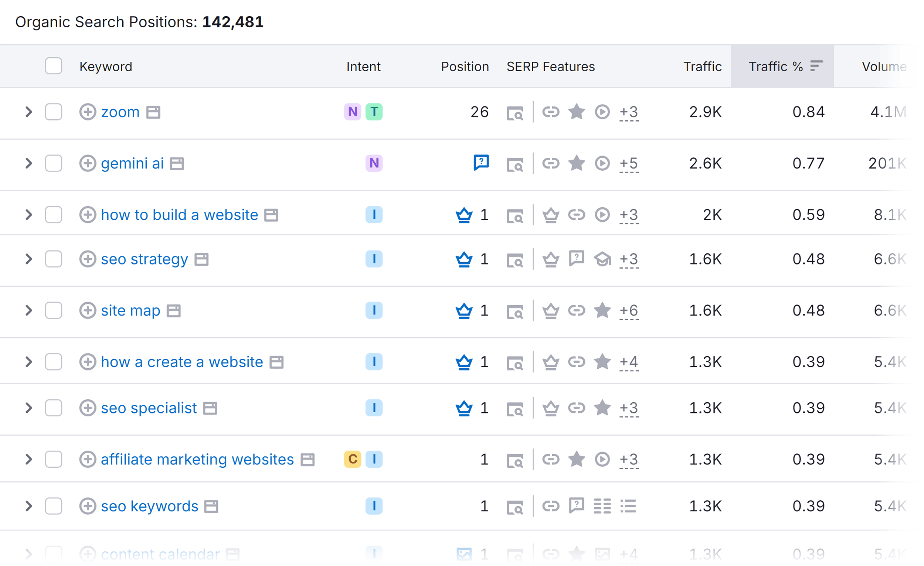View SERP page icon in zoom row
Image resolution: width=924 pixels, height=566 pixels.
515,113
